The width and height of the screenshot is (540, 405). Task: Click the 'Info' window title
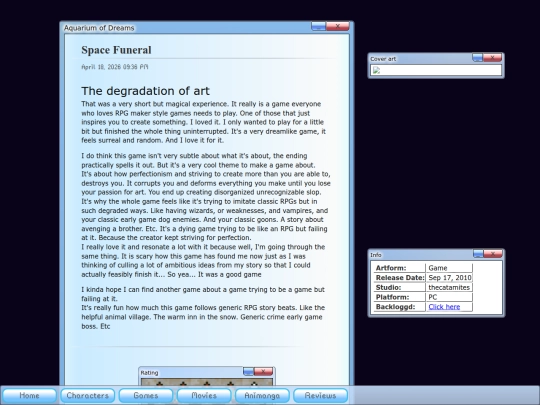click(x=376, y=255)
